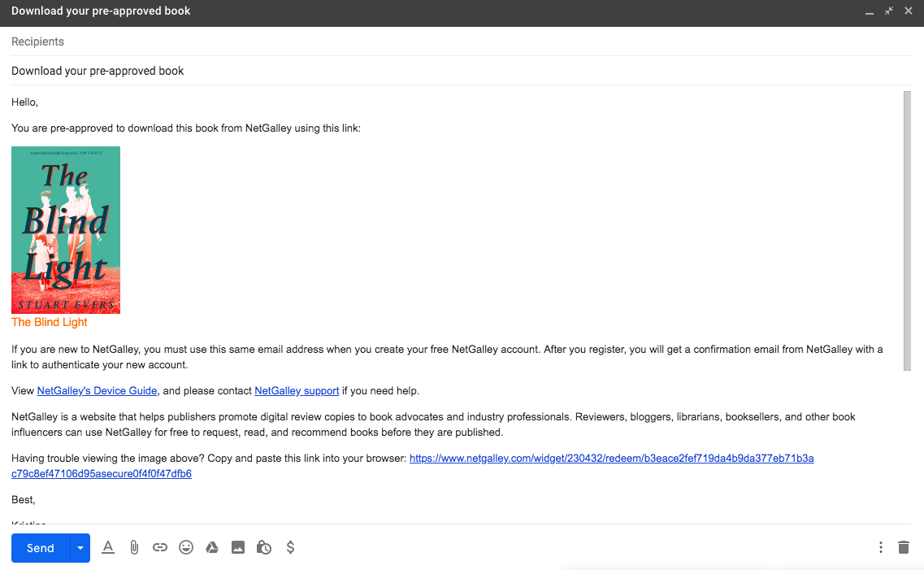924x570 pixels.
Task: Click the message body scrollbar
Action: coord(908,231)
